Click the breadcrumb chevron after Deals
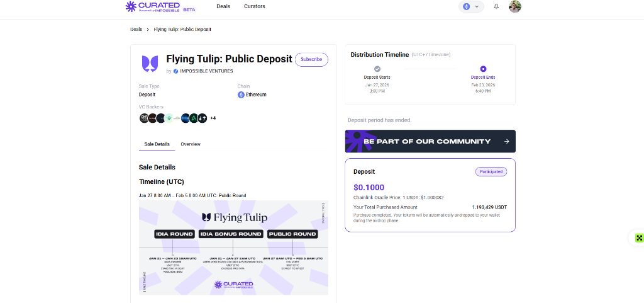The width and height of the screenshot is (644, 303). (x=148, y=30)
